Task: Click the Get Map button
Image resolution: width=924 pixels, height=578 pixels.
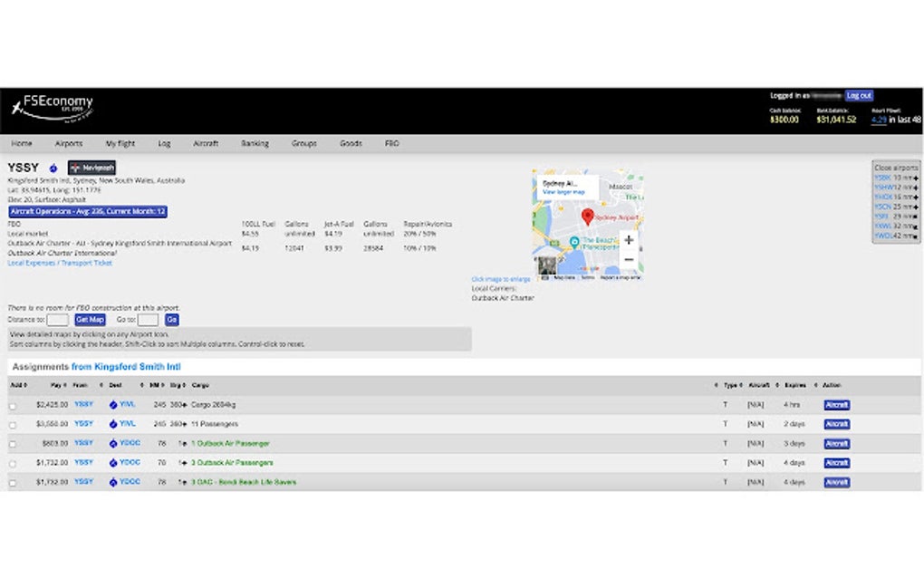Action: [x=90, y=320]
